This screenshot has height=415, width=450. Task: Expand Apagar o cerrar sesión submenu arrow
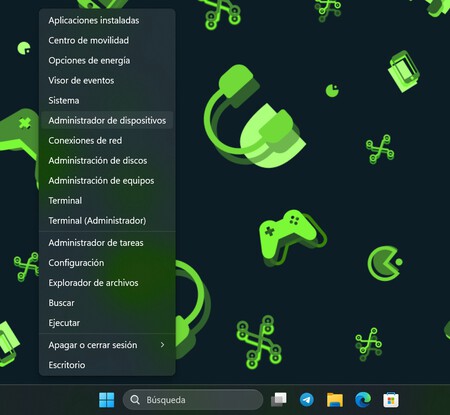[x=162, y=345]
